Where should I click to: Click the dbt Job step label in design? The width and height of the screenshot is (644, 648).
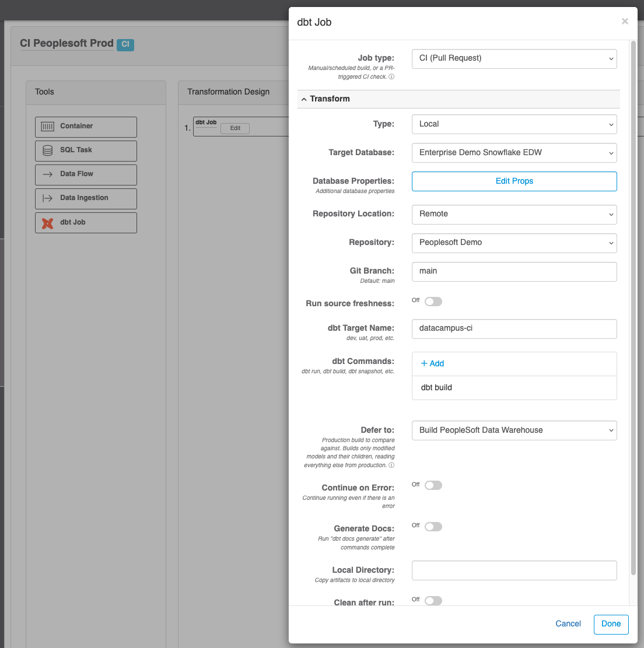(x=206, y=122)
